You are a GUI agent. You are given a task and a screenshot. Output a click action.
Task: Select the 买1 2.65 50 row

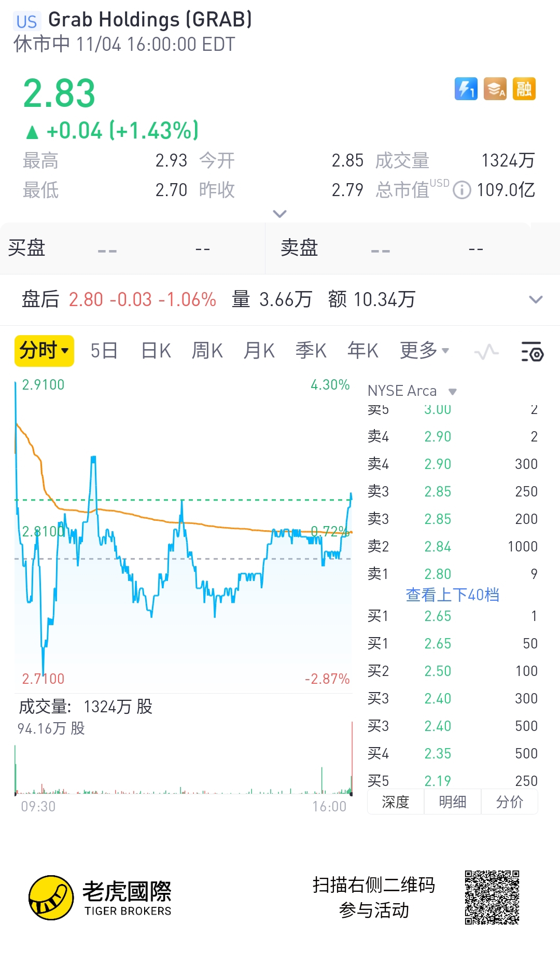[452, 643]
